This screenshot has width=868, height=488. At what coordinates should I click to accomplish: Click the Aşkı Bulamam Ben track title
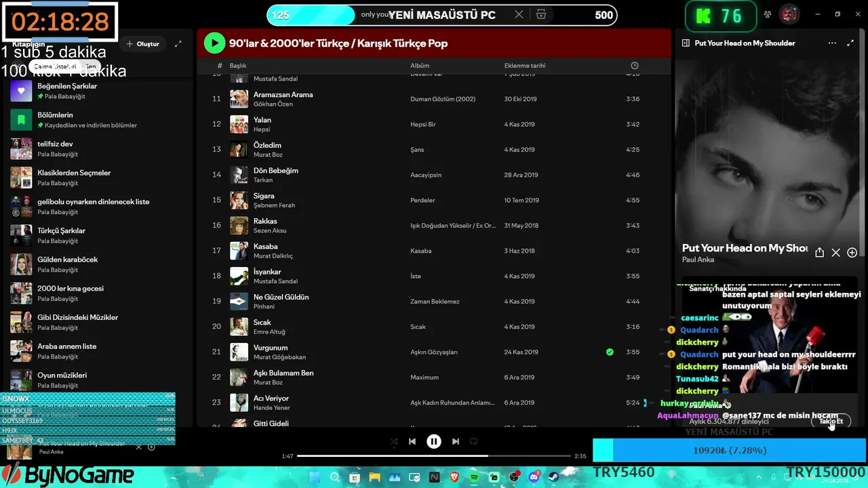pos(283,373)
